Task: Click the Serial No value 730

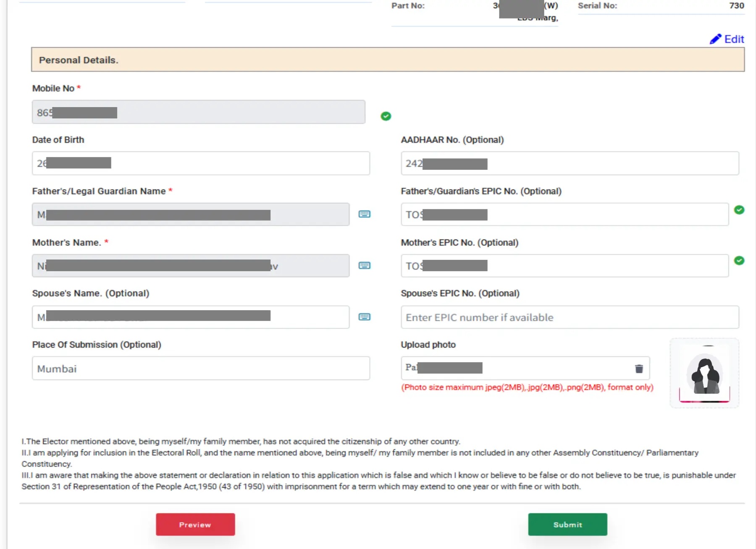Action: [736, 5]
